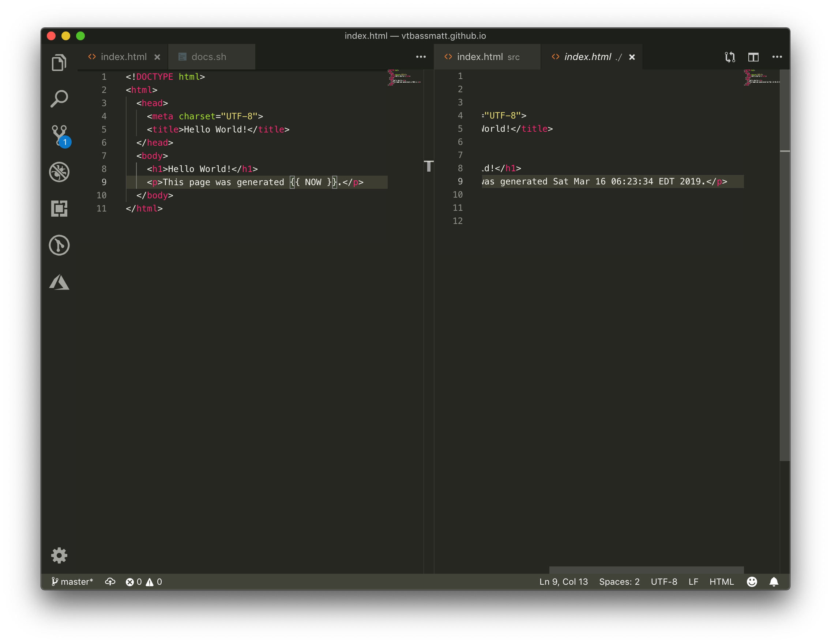Open the GitLens circular icon view

[59, 245]
